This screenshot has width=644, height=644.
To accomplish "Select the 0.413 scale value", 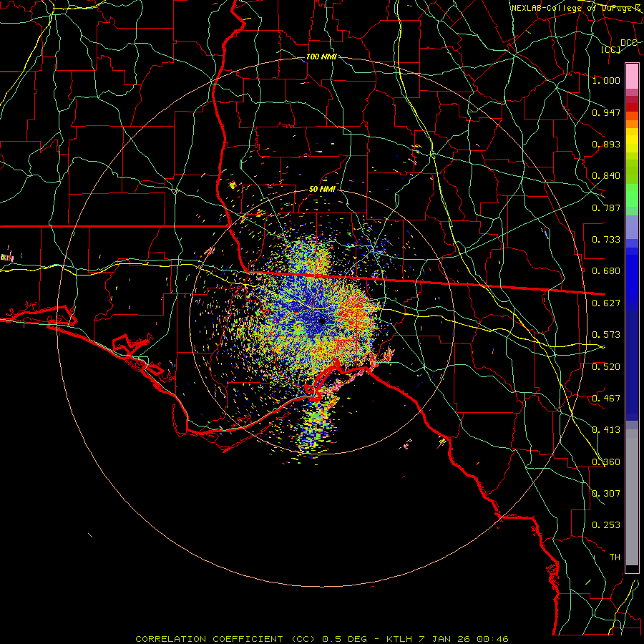I will 606,430.
